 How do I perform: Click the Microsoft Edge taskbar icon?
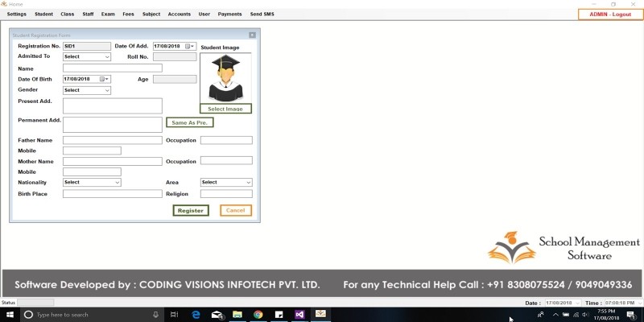coord(196,314)
